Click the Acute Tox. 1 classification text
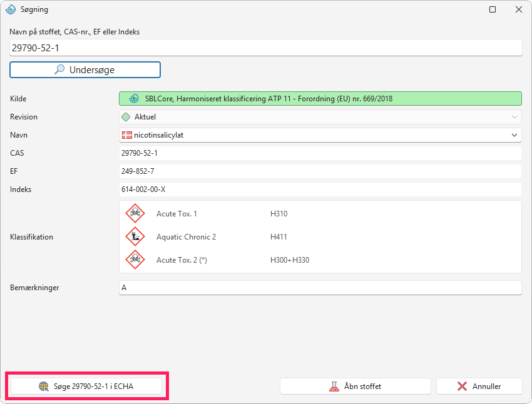Viewport: 532px width, 404px height. click(x=176, y=214)
